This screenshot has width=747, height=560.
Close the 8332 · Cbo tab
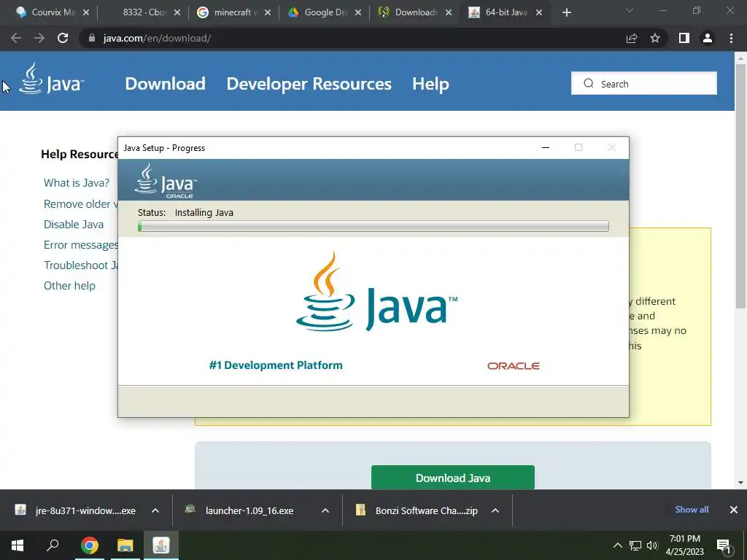coord(177,13)
